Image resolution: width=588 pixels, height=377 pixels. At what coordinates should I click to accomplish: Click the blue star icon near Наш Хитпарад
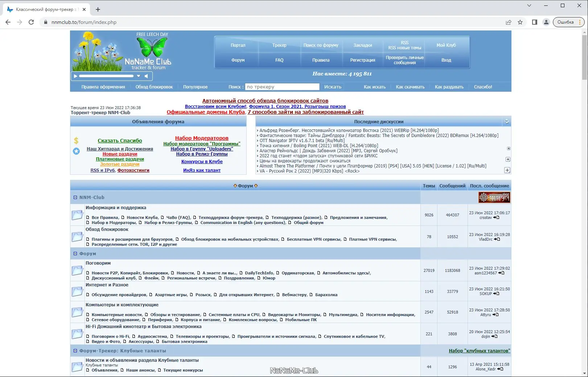tap(76, 151)
